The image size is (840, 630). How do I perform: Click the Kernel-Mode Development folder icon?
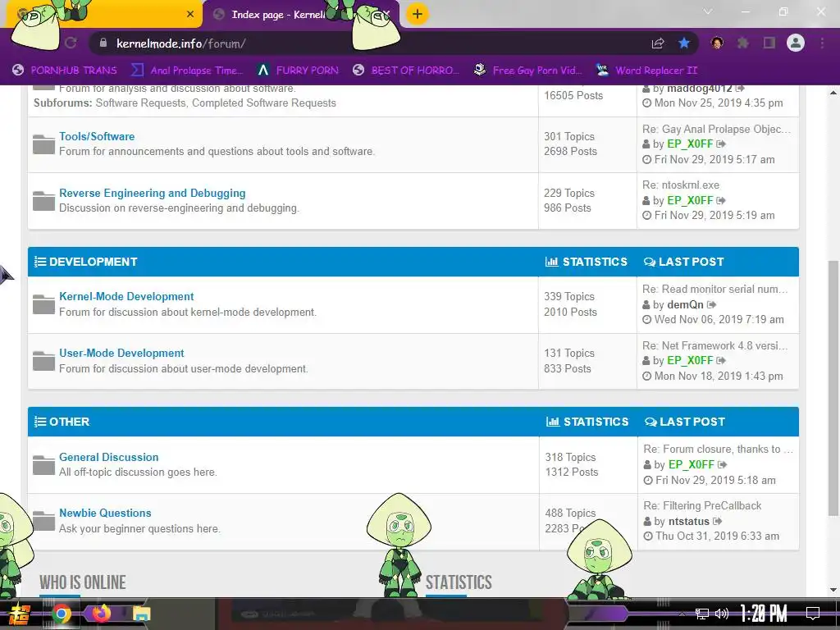[x=44, y=304]
